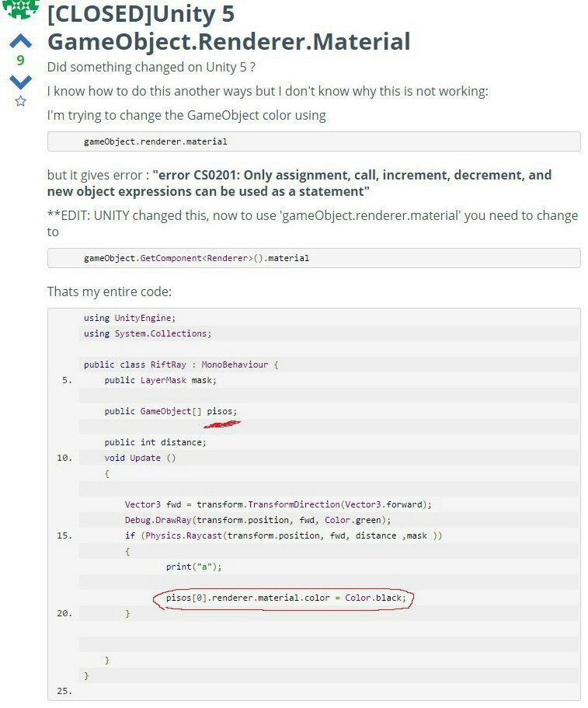
Task: Click line number 20. in code block
Action: (64, 613)
